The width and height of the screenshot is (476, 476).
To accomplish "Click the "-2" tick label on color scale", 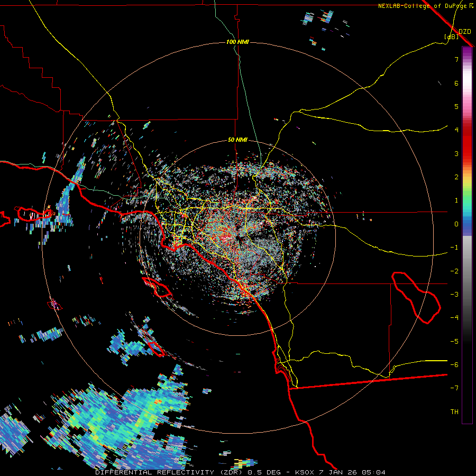I will click(x=454, y=271).
